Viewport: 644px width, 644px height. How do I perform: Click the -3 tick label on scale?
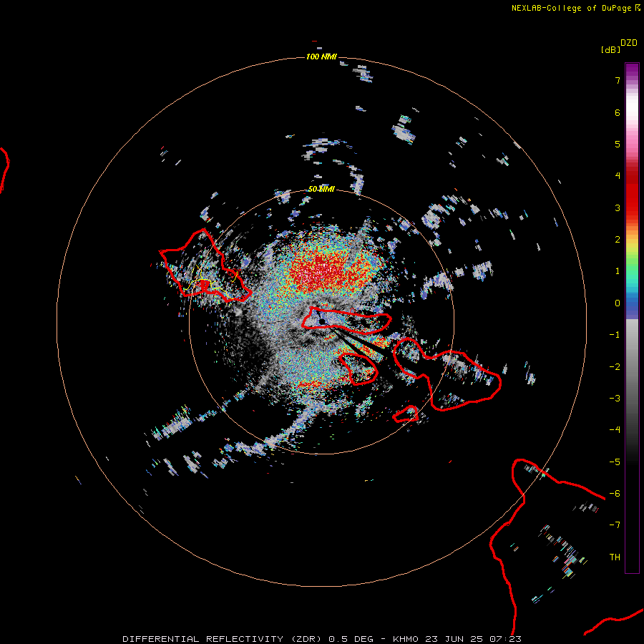click(615, 398)
